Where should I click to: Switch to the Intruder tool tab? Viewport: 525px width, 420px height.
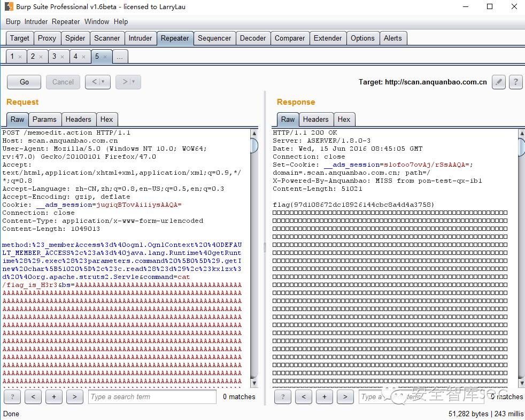pyautogui.click(x=140, y=38)
